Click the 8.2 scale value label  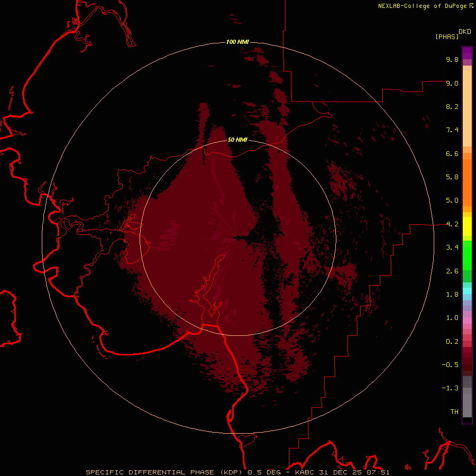pos(452,106)
